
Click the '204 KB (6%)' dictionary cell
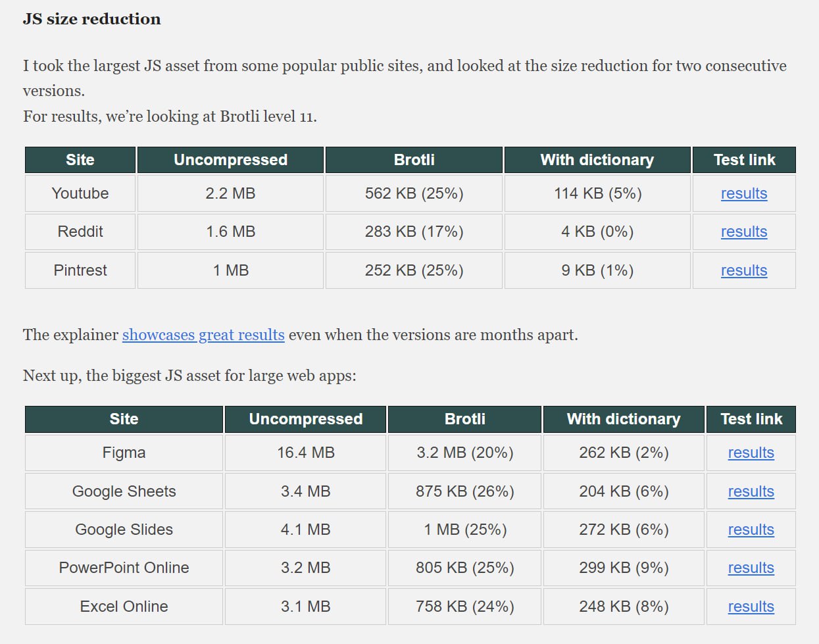point(624,491)
